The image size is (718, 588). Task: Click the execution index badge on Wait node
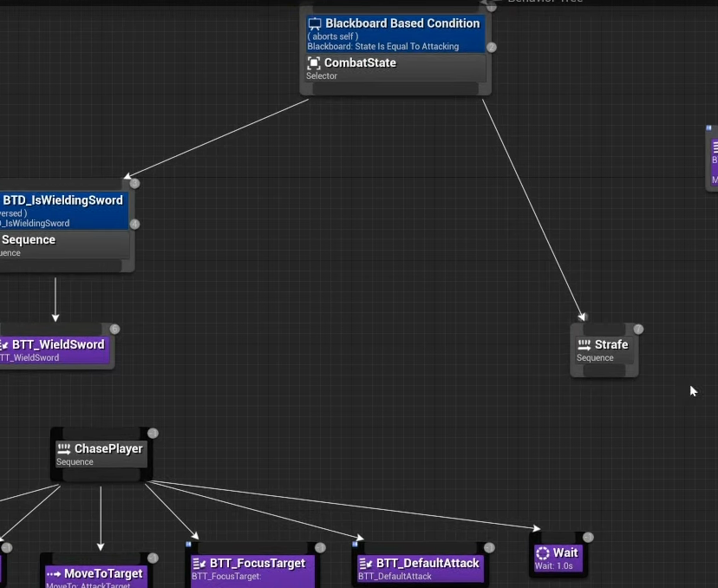(588, 538)
